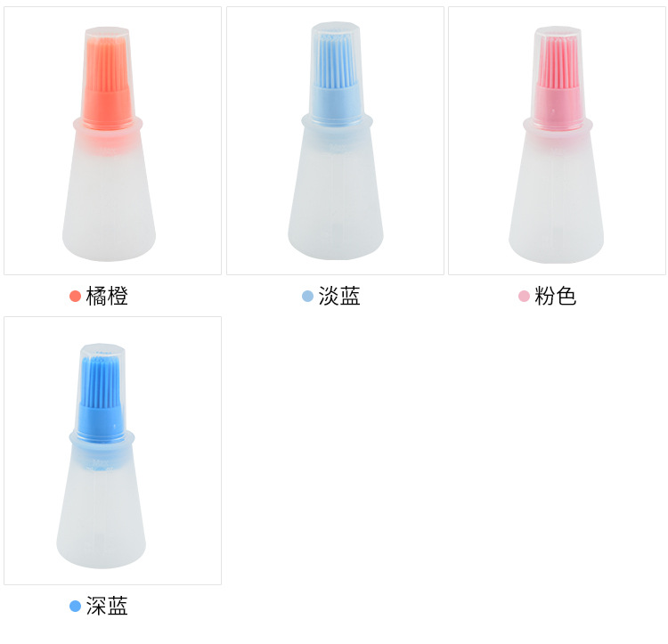The height and width of the screenshot is (644, 668).
Task: Click the 粉色 label text
Action: click(x=556, y=296)
